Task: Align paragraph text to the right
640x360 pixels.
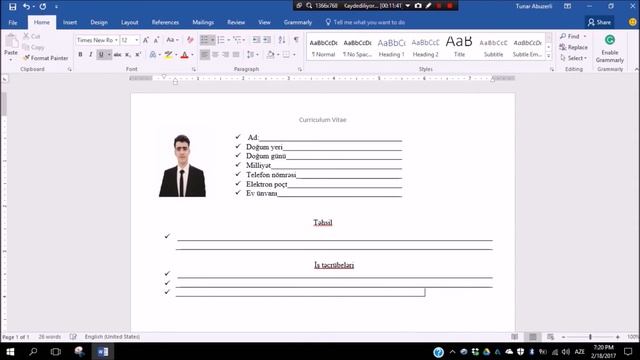Action: [x=225, y=54]
